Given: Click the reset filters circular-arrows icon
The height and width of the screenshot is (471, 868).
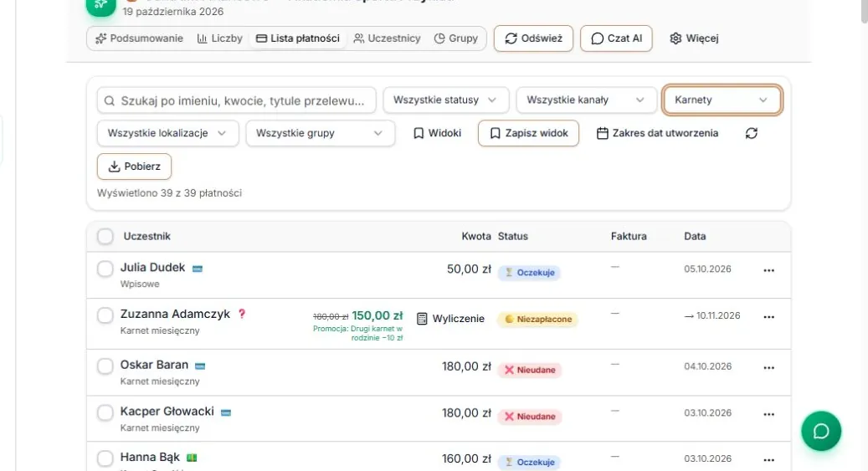Looking at the screenshot, I should 751,133.
